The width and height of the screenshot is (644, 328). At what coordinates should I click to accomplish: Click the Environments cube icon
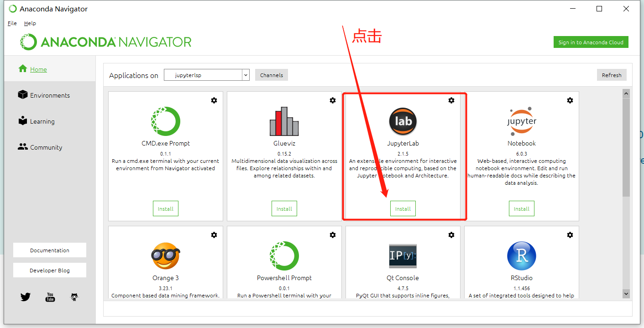point(23,94)
